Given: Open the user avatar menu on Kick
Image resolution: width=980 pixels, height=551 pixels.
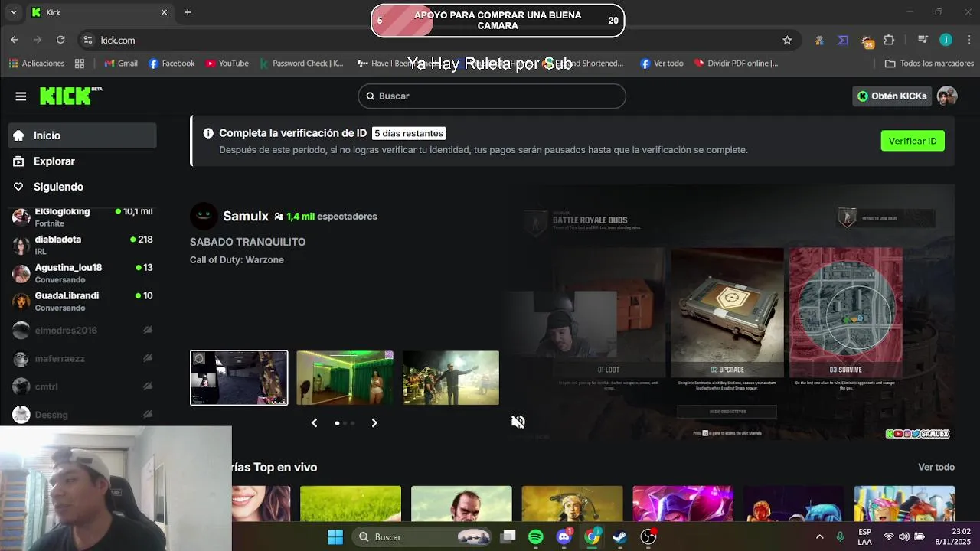Looking at the screenshot, I should (947, 96).
